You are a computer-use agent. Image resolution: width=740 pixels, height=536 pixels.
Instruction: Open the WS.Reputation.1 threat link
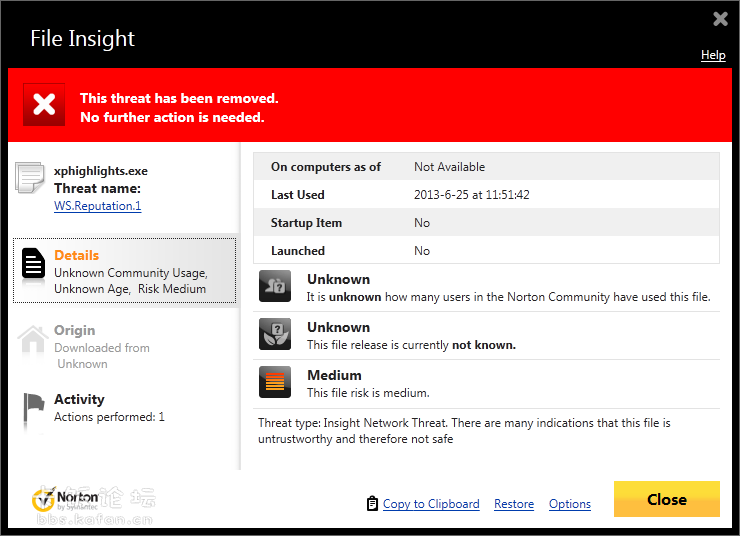point(97,206)
